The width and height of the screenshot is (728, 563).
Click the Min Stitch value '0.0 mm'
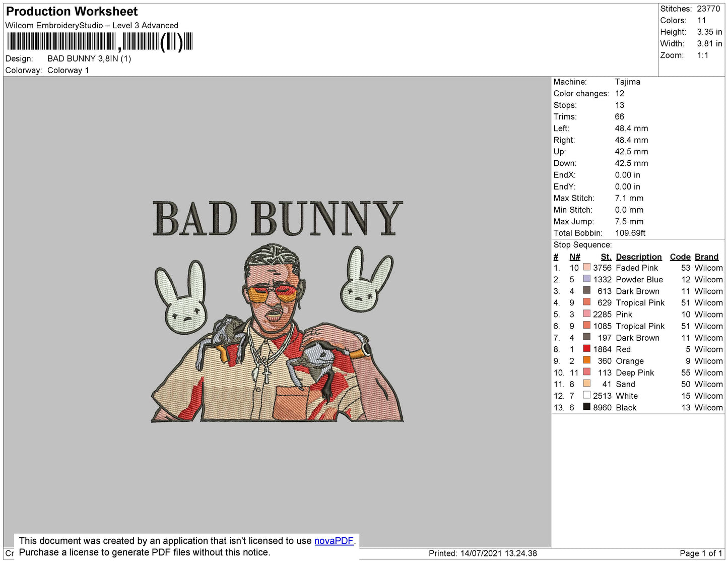click(629, 210)
